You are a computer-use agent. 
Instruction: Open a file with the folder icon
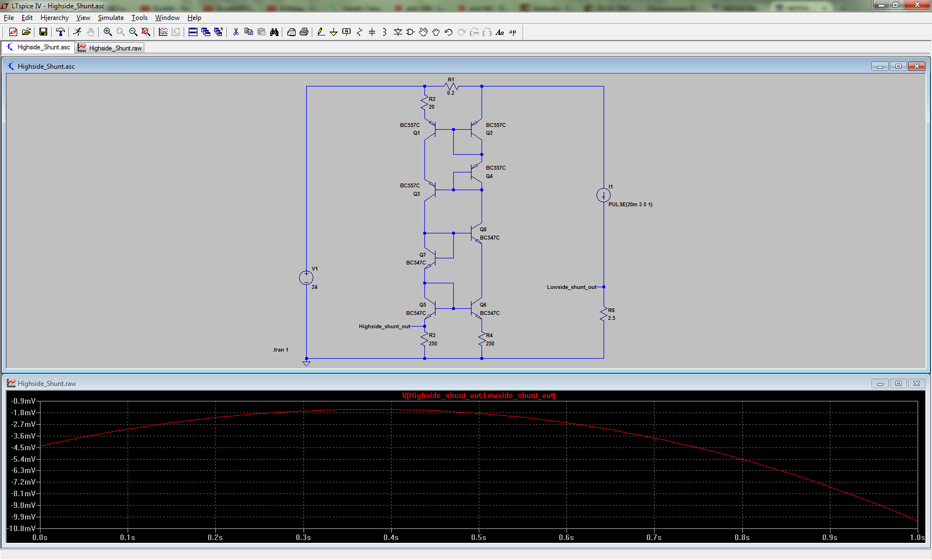coord(26,32)
